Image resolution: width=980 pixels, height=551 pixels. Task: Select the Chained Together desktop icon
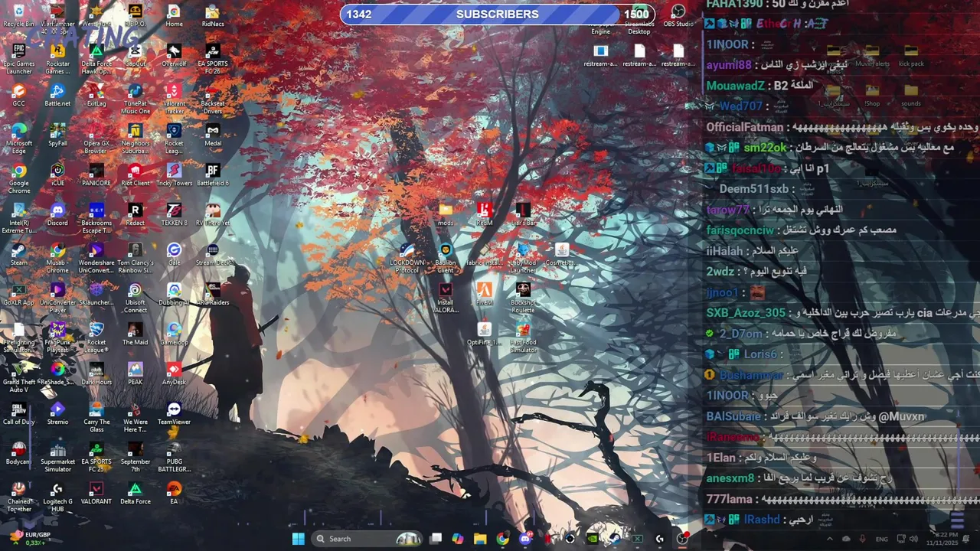18,497
